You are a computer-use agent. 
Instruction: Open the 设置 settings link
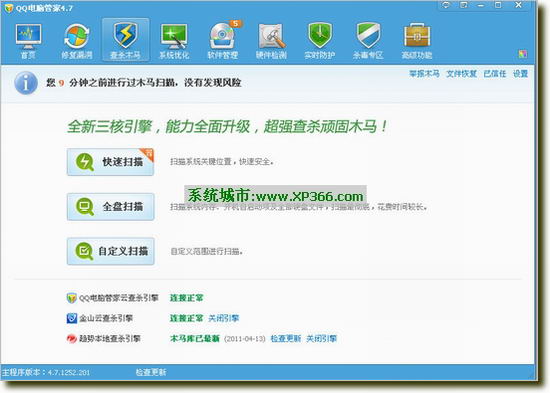coord(521,74)
